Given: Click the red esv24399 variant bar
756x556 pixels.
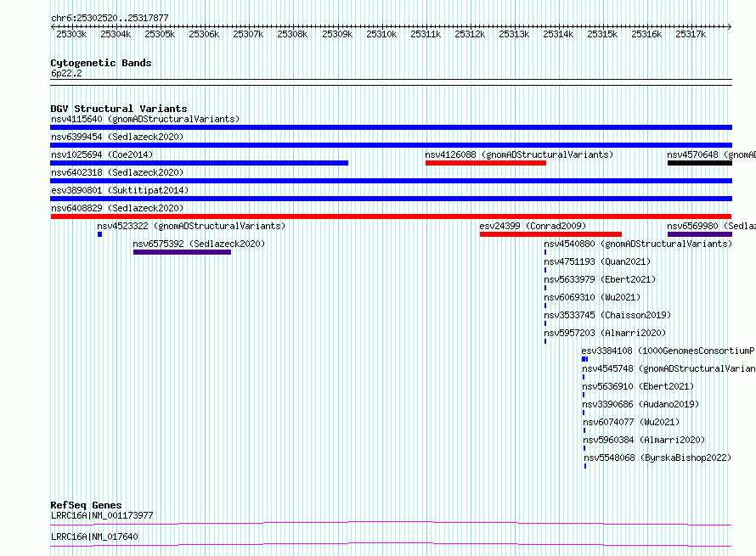Looking at the screenshot, I should (x=550, y=234).
